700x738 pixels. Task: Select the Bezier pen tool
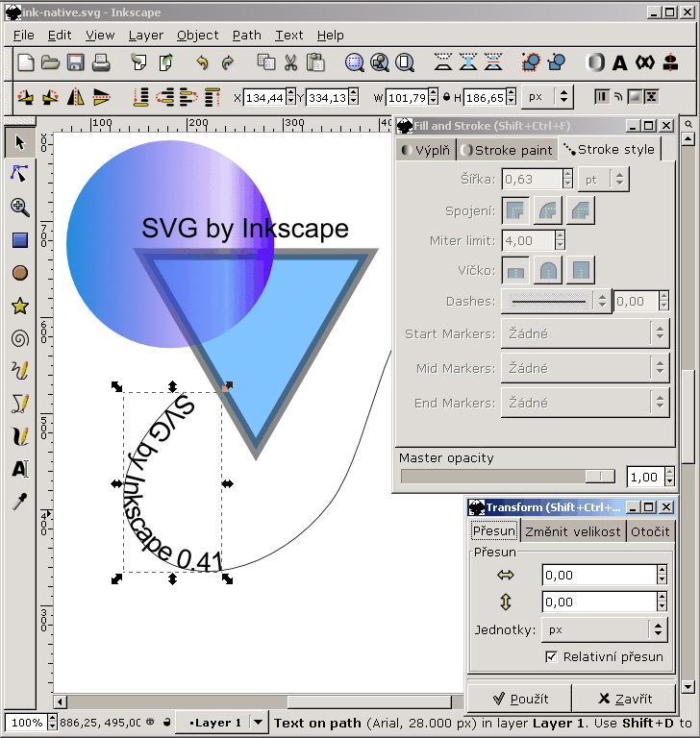coord(20,404)
